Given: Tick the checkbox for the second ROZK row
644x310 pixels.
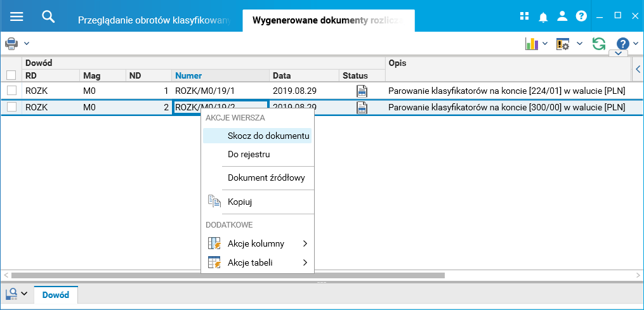Looking at the screenshot, I should pyautogui.click(x=11, y=107).
